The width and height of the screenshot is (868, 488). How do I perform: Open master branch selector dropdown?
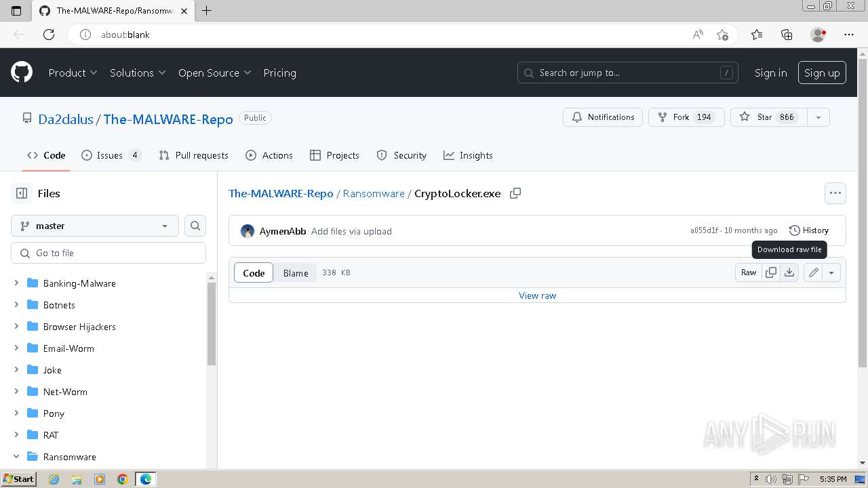pyautogui.click(x=95, y=226)
